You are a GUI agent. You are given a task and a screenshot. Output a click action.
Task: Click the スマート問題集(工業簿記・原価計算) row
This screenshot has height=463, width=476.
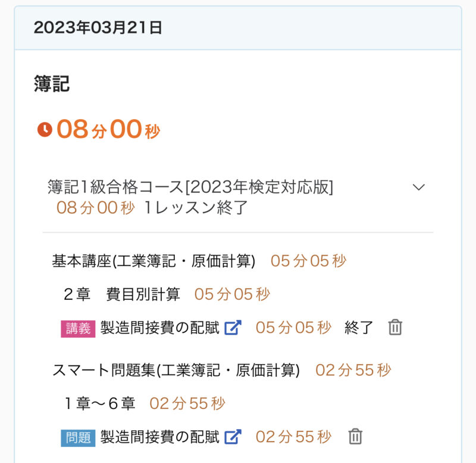tap(176, 370)
